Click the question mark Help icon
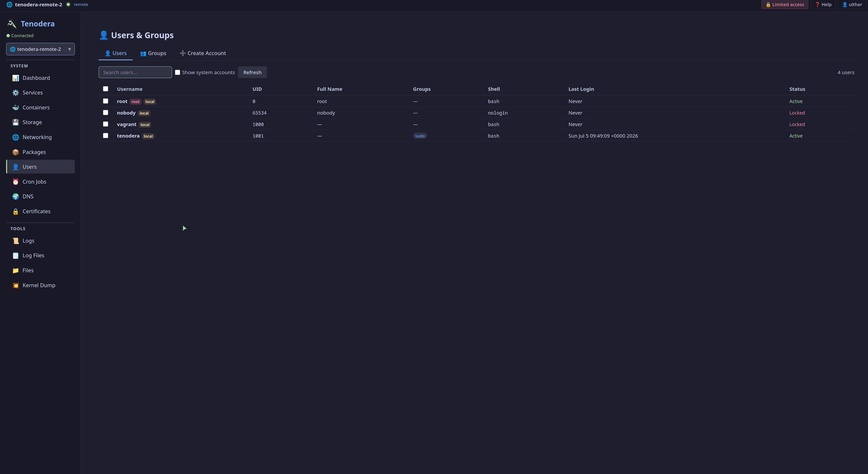 (817, 5)
